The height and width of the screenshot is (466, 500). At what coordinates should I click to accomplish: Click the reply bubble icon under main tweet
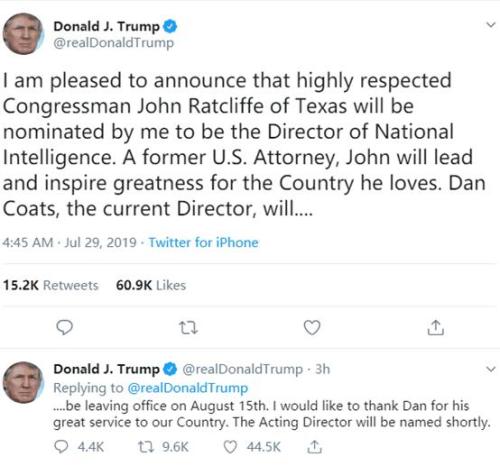pos(65,327)
